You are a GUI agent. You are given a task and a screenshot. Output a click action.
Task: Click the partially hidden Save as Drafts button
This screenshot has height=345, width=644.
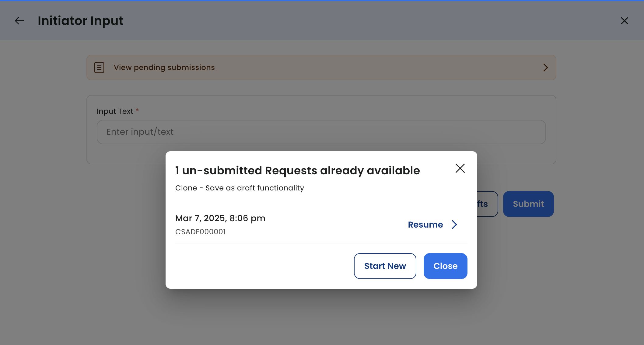tap(487, 204)
